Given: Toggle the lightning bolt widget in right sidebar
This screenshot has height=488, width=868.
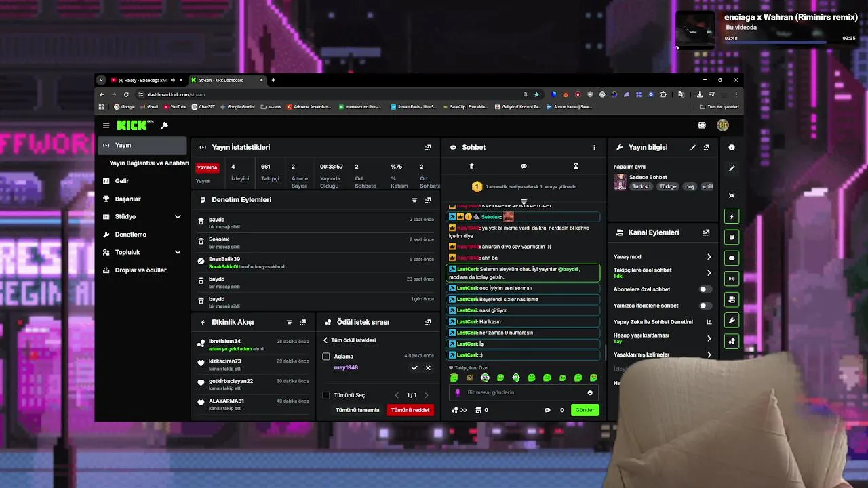Looking at the screenshot, I should click(x=732, y=216).
